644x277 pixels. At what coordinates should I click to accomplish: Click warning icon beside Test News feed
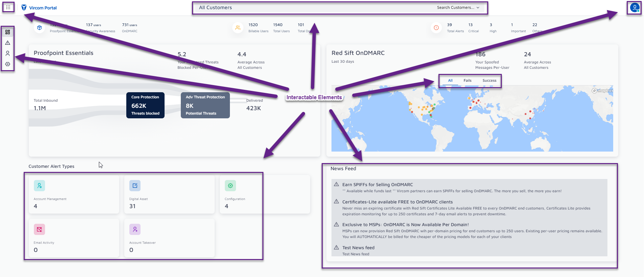coord(336,248)
